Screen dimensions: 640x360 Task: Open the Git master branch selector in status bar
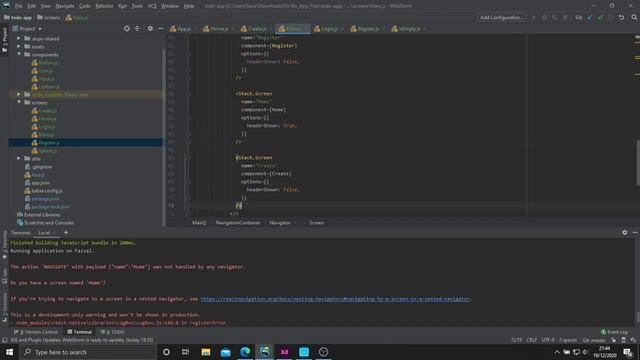coord(594,340)
